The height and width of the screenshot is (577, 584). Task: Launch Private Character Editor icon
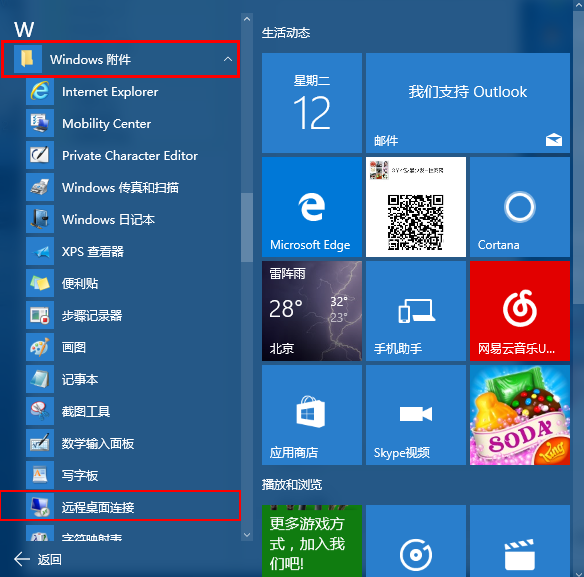coord(40,155)
